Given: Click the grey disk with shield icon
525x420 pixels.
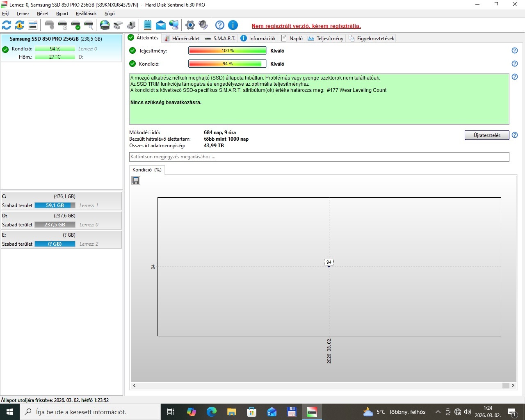Looking at the screenshot, I should click(49, 25).
